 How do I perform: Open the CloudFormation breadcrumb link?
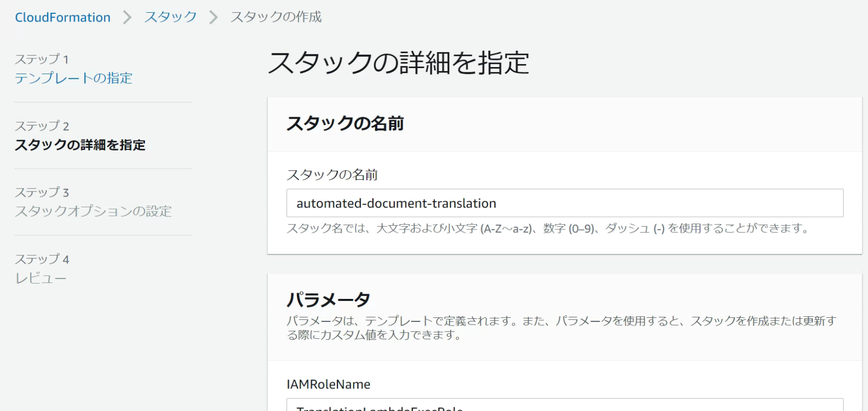click(62, 17)
